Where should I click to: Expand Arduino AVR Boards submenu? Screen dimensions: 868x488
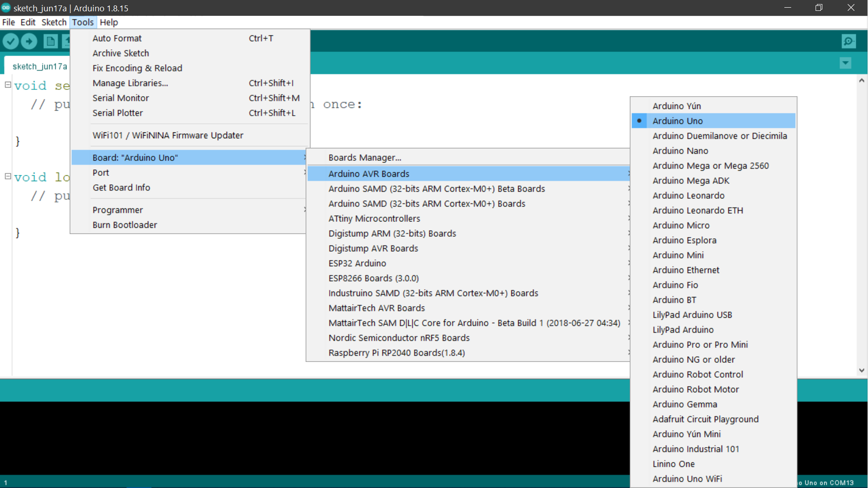click(469, 174)
